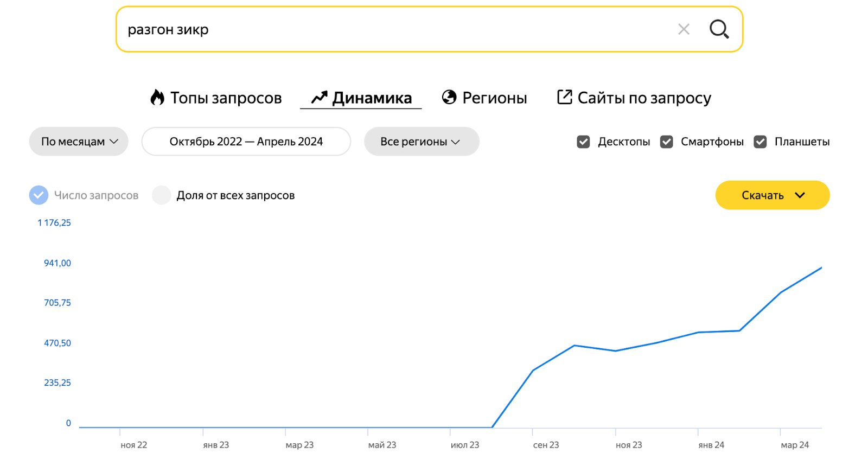
Task: Click the globe icon for Регионы
Action: pyautogui.click(x=449, y=97)
